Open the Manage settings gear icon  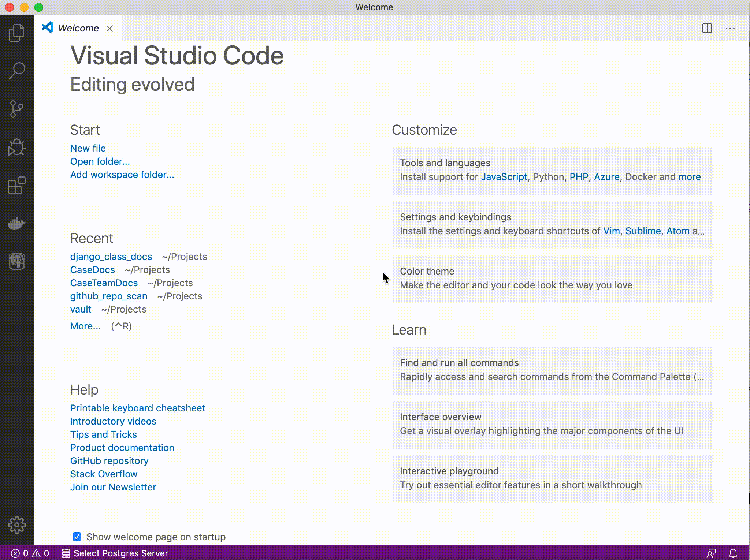coord(17,525)
